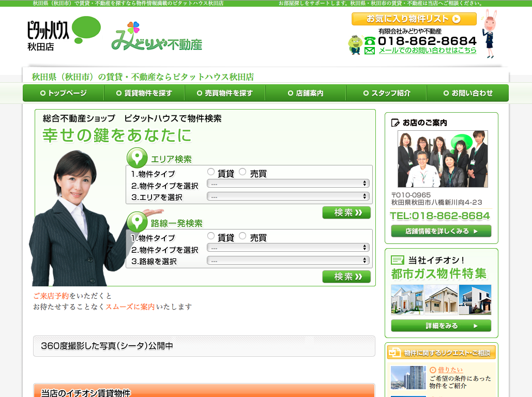Image resolution: width=532 pixels, height=397 pixels.
Task: Select 賃貸 radio in route search
Action: click(211, 236)
